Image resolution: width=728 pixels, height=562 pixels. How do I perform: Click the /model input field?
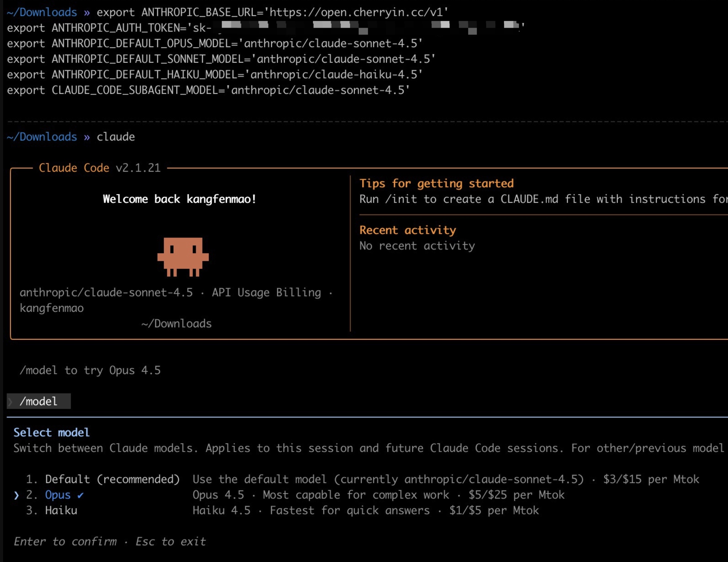click(39, 402)
